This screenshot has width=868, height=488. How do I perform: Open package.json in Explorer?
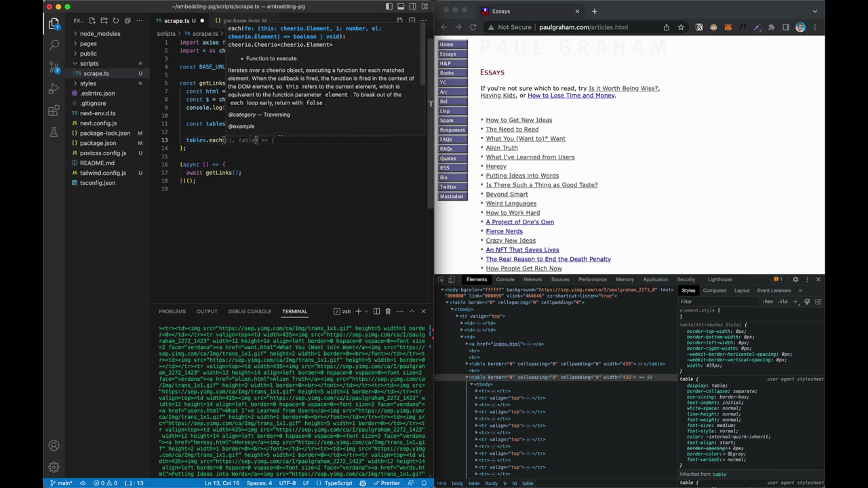point(98,143)
